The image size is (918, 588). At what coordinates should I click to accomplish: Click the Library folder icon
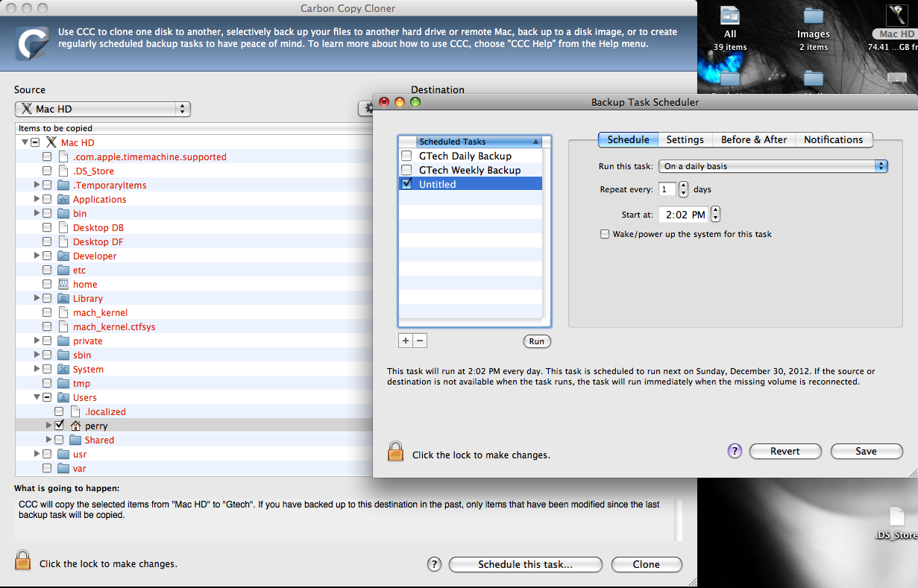click(63, 299)
